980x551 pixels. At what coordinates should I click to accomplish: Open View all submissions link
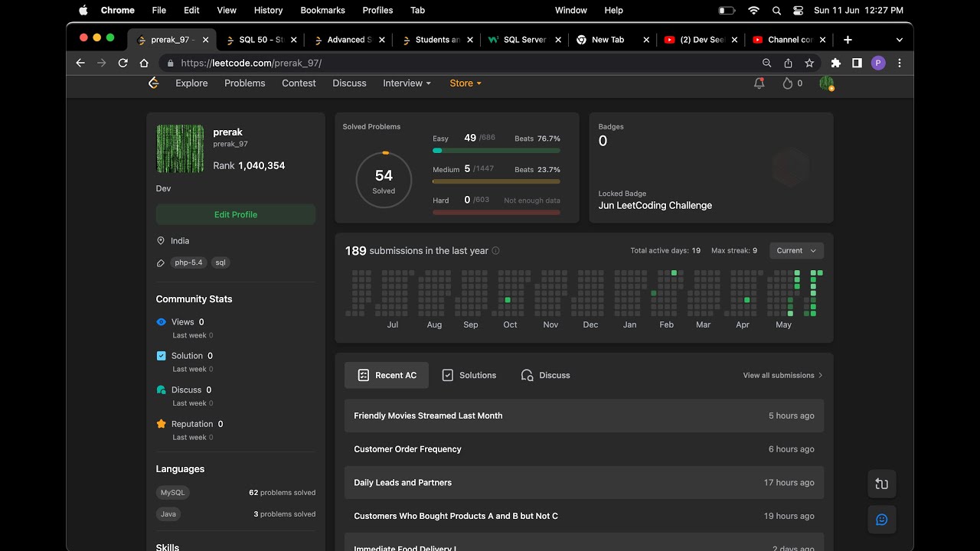click(782, 376)
